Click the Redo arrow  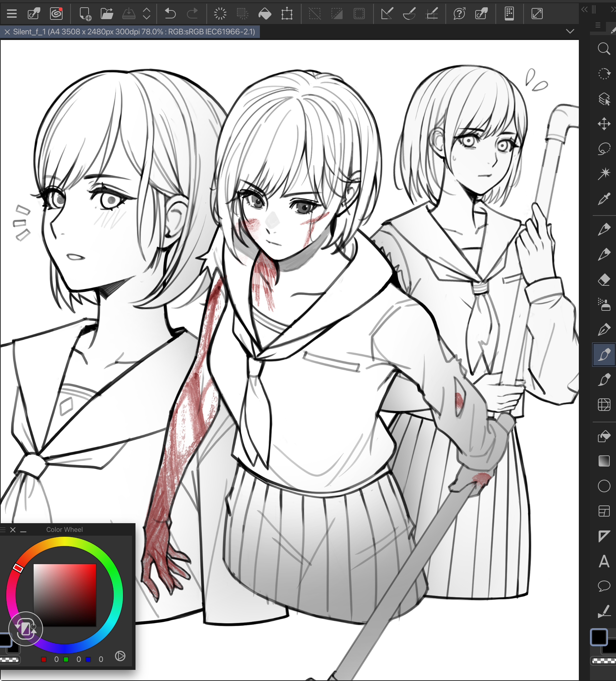(x=192, y=14)
